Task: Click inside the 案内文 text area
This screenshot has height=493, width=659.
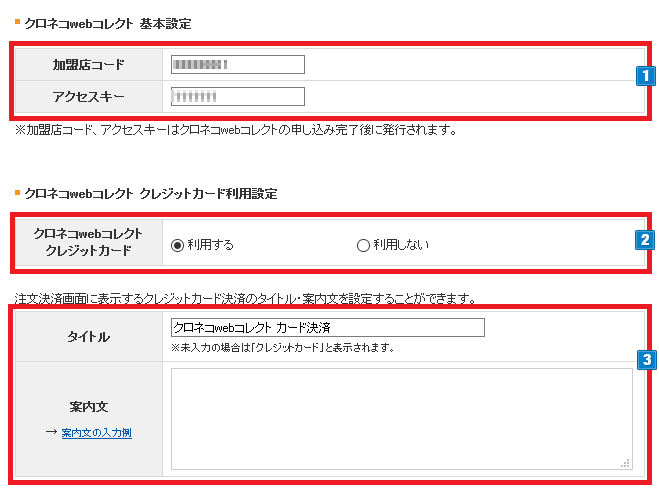Action: coord(402,419)
